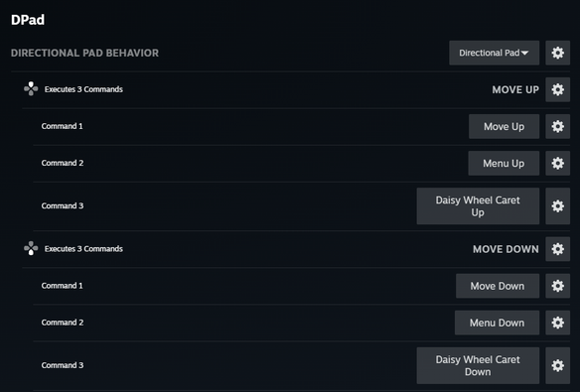Image resolution: width=580 pixels, height=392 pixels.
Task: Open gear settings for Menu Down command
Action: (x=557, y=323)
